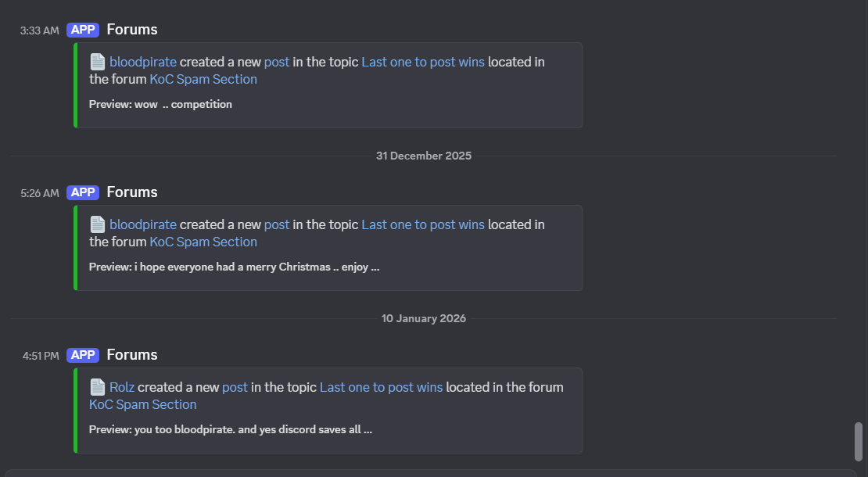Click the 'post' link in Rolz's message
Screen dimensions: 868x477
pos(235,387)
